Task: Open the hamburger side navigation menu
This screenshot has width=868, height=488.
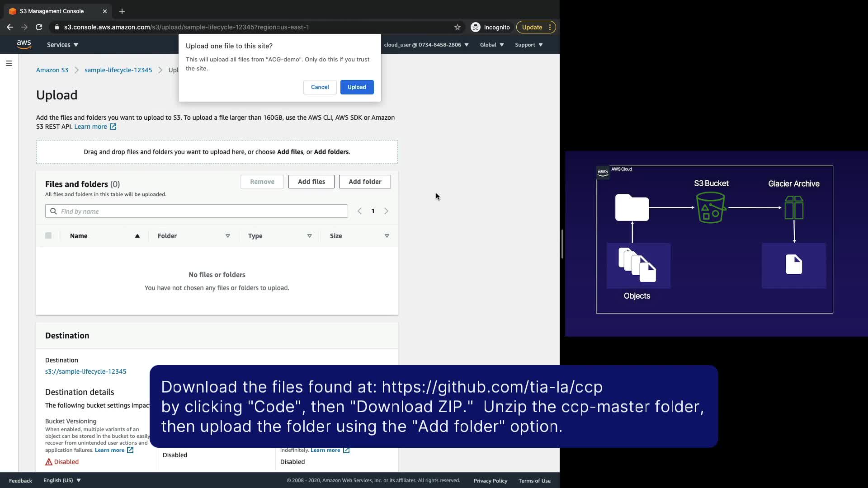Action: click(9, 63)
